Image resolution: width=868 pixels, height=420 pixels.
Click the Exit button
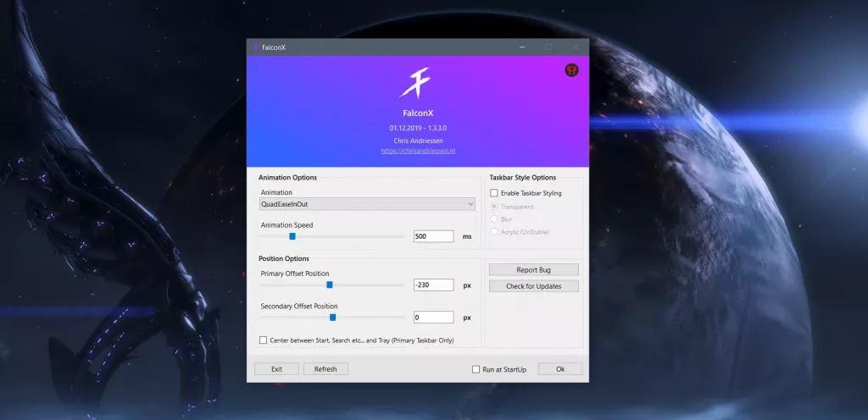276,369
